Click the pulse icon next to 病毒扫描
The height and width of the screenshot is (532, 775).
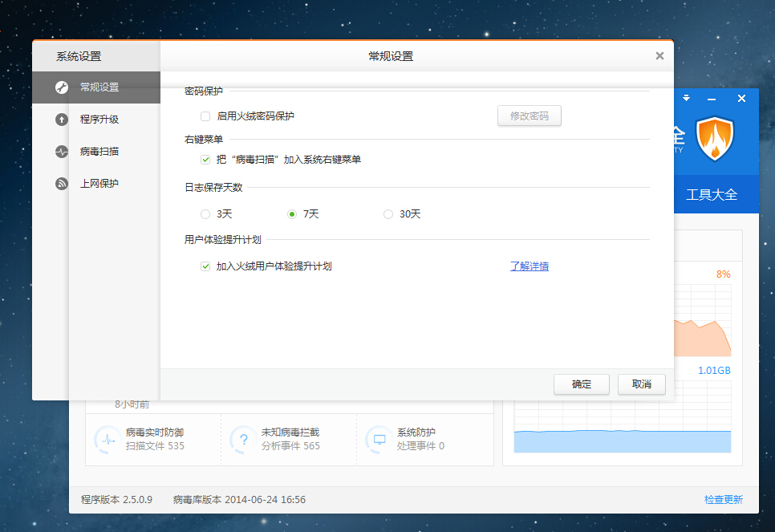[61, 152]
